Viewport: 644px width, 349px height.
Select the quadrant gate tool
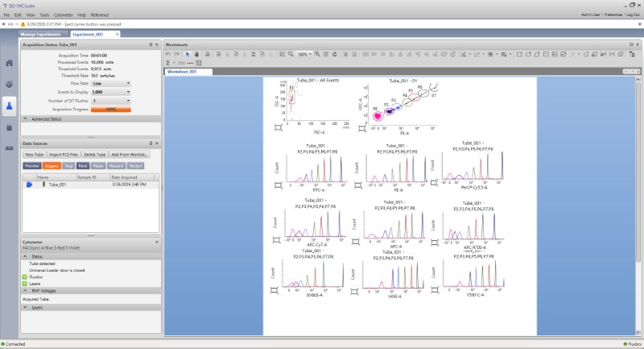click(555, 54)
